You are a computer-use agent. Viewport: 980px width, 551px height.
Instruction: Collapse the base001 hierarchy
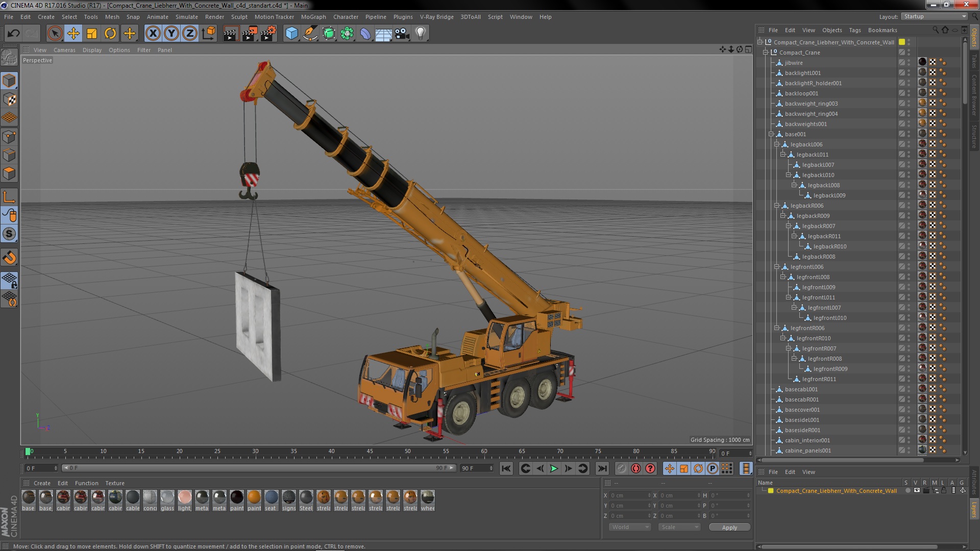[771, 134]
